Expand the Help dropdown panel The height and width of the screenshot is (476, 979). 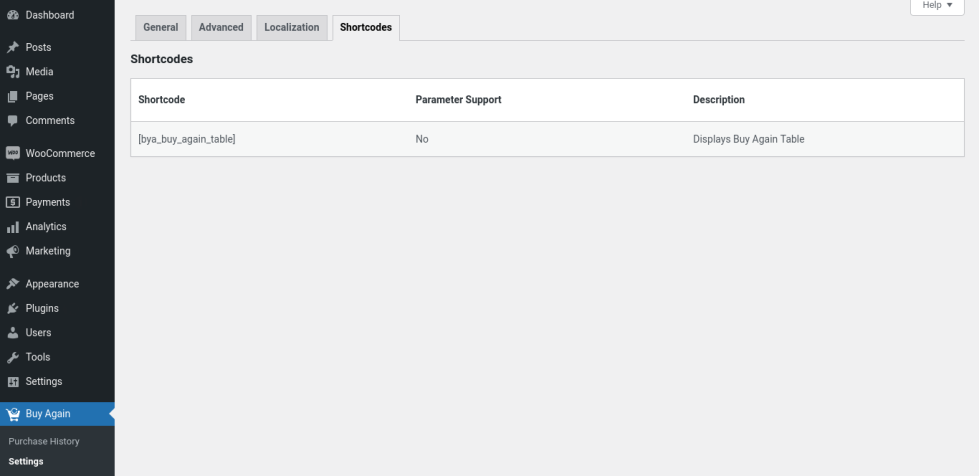point(937,6)
